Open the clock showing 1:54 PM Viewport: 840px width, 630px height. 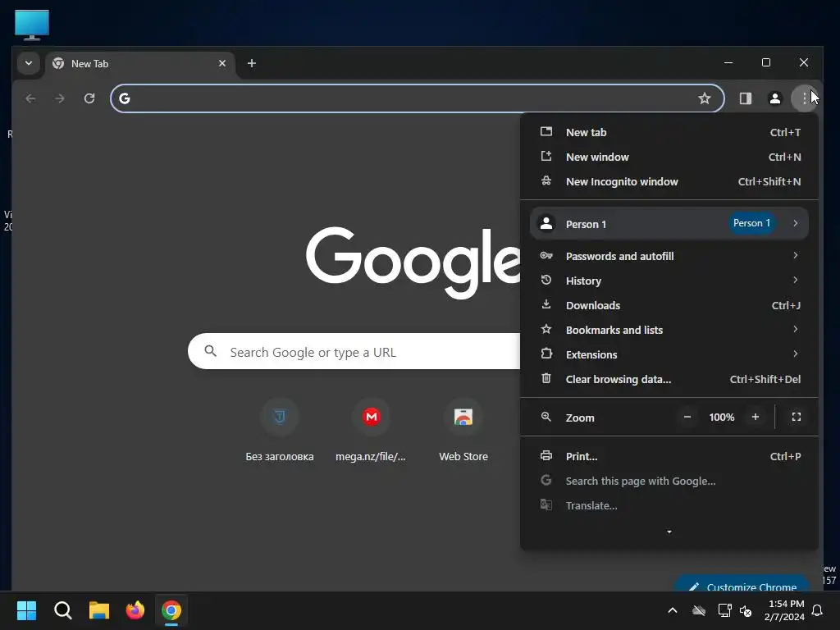[x=784, y=610]
